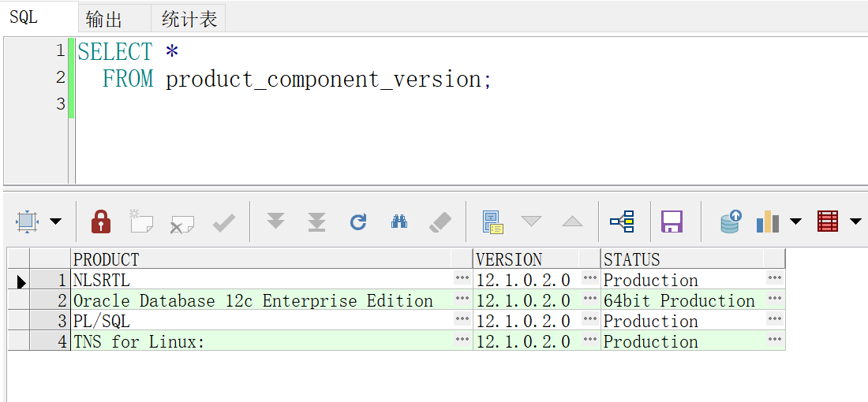The height and width of the screenshot is (402, 868).
Task: Click the purple save results icon
Action: (672, 221)
